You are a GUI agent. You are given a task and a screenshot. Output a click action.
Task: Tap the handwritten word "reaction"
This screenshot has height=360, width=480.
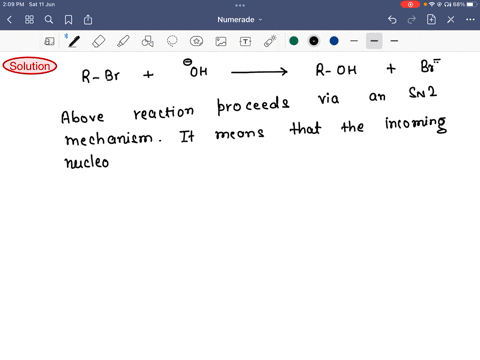[163, 112]
